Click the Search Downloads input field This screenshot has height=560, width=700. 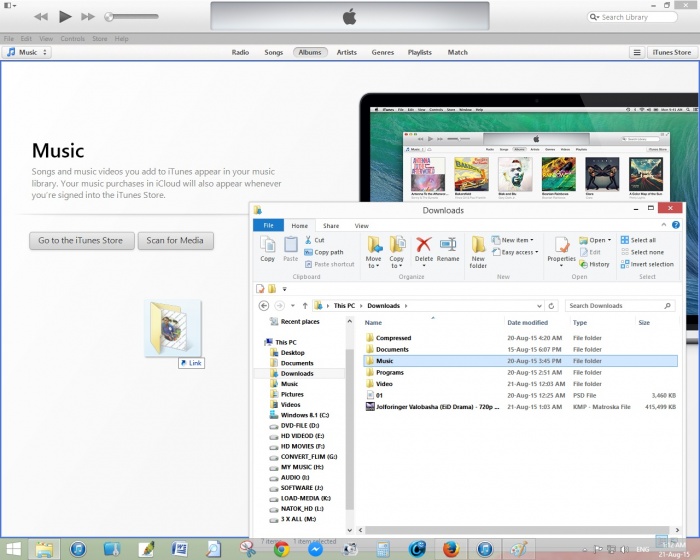[x=609, y=306]
